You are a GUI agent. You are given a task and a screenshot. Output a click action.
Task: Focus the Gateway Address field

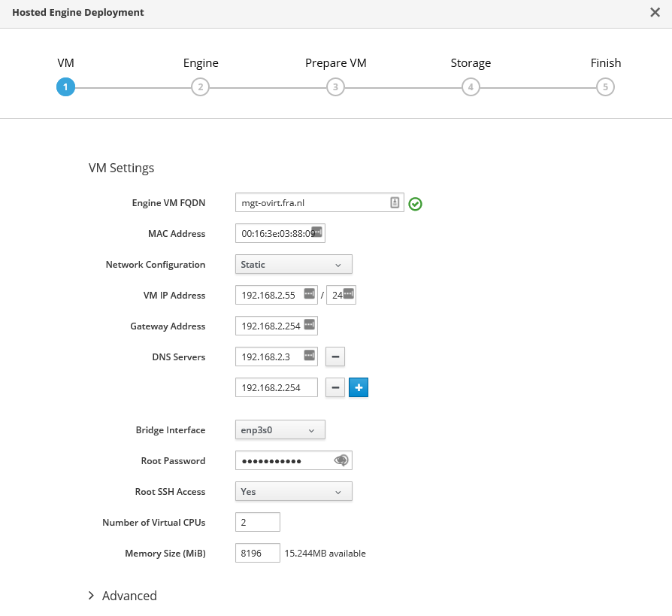[x=268, y=326]
